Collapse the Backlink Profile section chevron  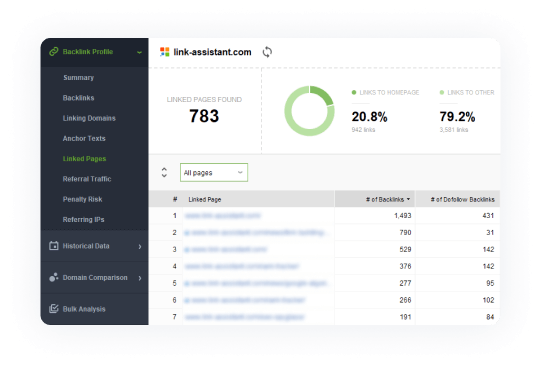click(x=139, y=52)
